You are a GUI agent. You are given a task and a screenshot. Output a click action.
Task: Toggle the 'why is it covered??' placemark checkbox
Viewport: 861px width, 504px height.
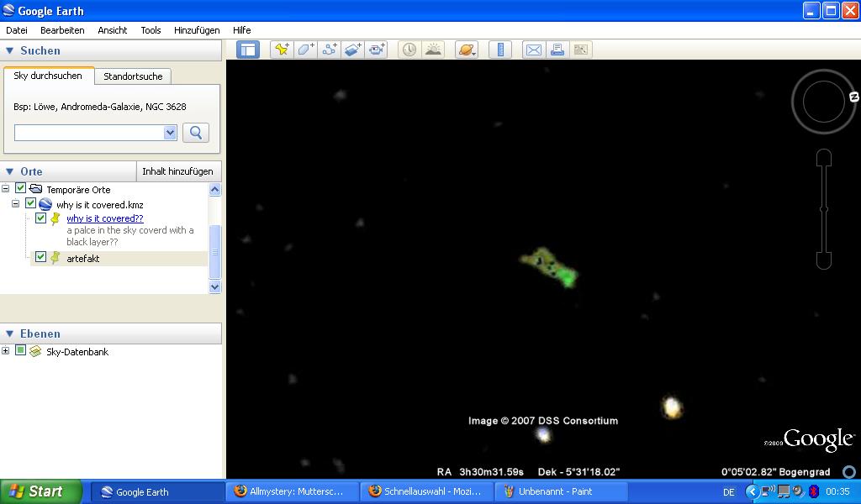[40, 218]
